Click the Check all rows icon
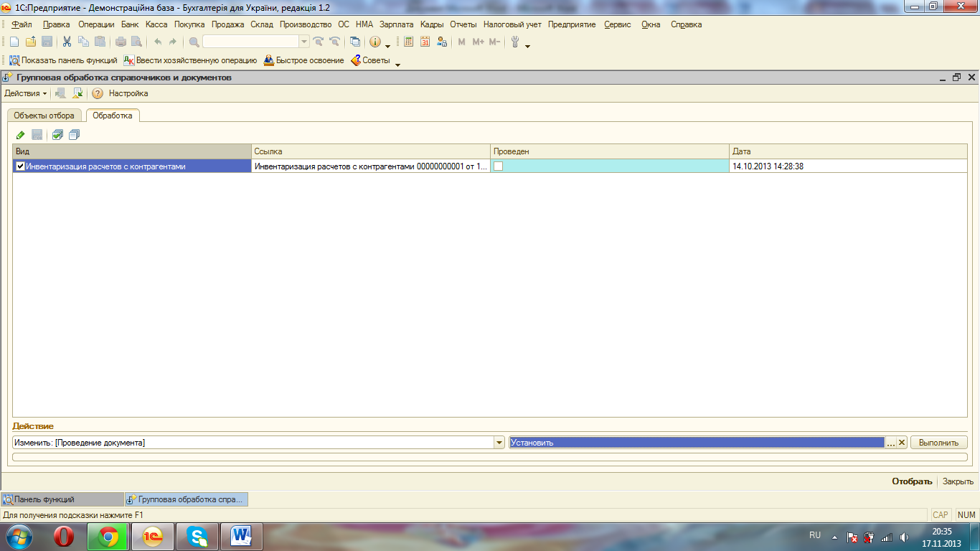Viewport: 980px width, 551px height. pos(58,134)
